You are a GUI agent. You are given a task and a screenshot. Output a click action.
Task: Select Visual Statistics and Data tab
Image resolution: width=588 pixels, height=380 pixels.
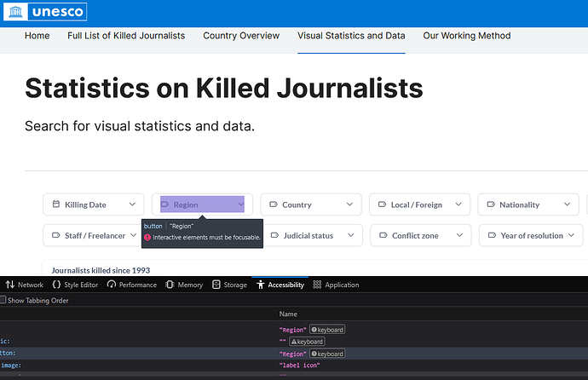coord(351,36)
